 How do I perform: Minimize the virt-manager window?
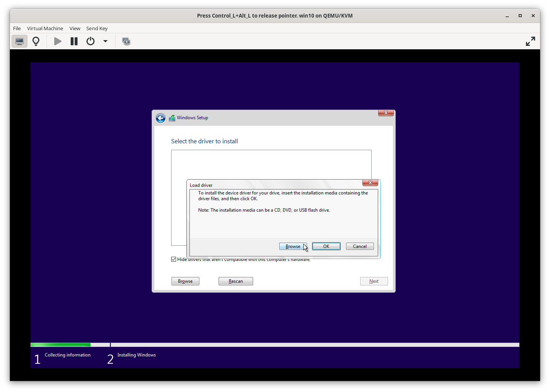click(x=507, y=16)
